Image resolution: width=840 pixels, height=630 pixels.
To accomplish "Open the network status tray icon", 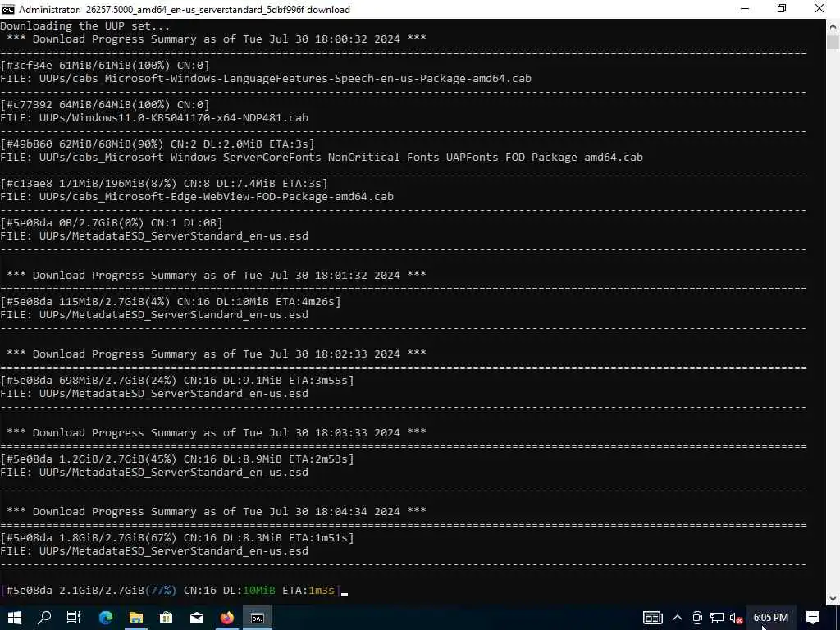I will 717,618.
